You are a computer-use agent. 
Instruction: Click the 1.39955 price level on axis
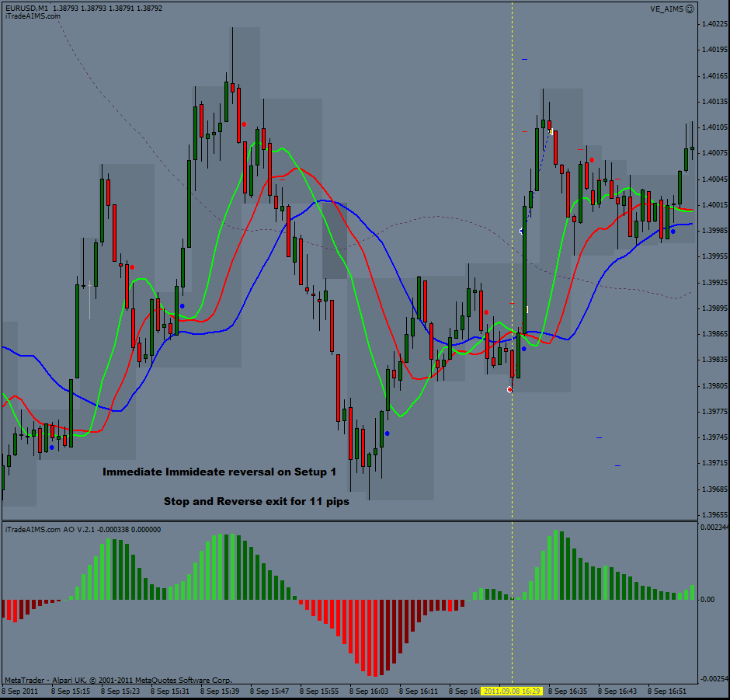pos(714,256)
